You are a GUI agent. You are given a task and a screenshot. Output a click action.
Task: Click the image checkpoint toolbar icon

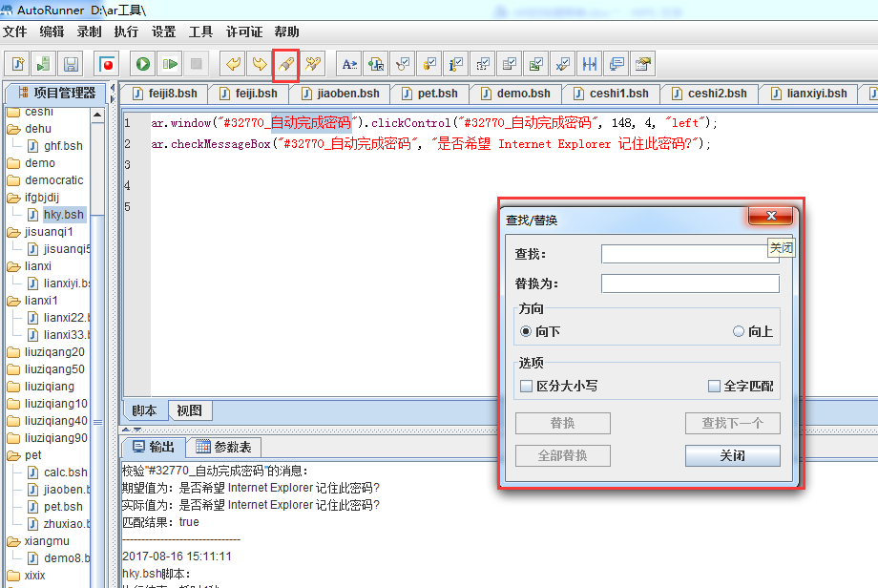(536, 64)
